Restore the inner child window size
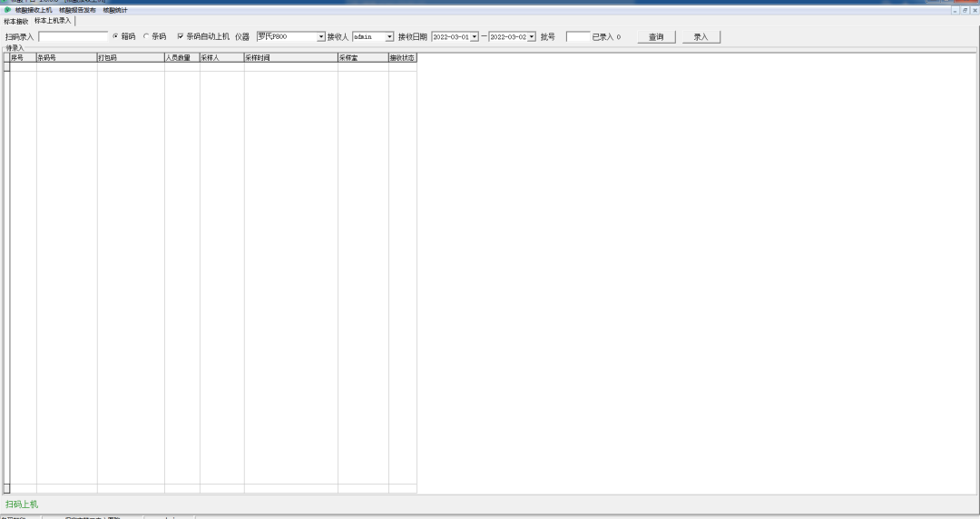The height and width of the screenshot is (519, 980). point(965,10)
